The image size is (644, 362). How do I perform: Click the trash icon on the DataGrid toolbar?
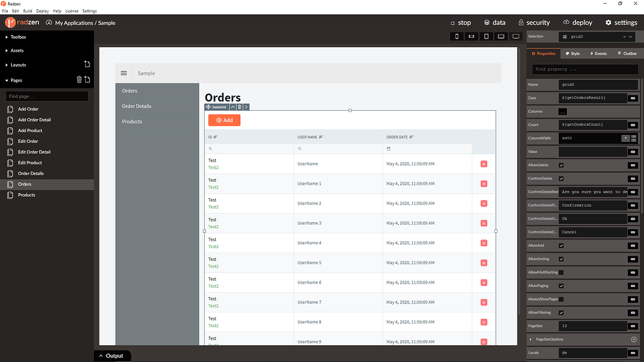tap(239, 107)
